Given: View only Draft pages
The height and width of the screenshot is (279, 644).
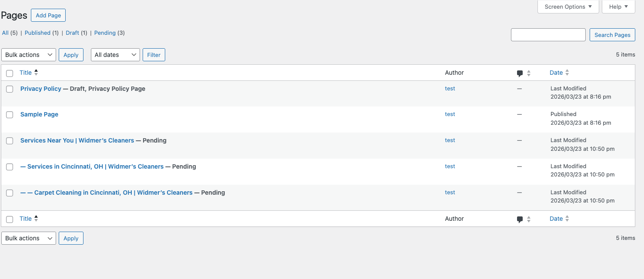Looking at the screenshot, I should tap(73, 33).
